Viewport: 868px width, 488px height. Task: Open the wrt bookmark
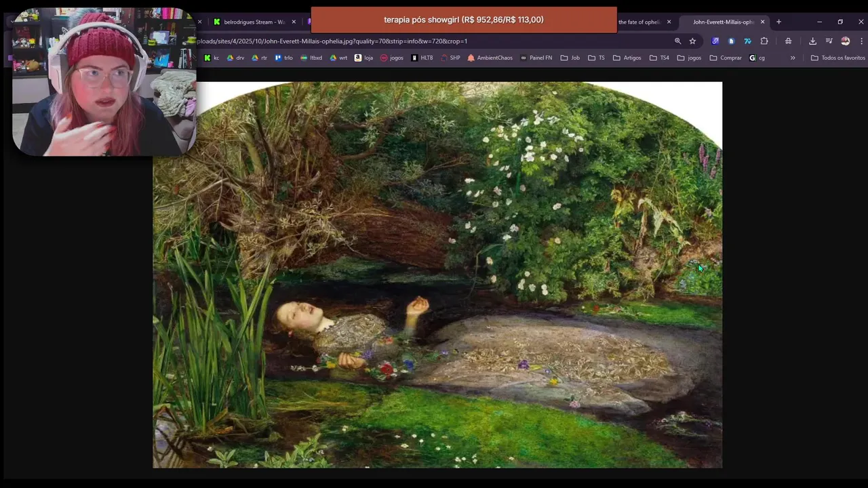(x=338, y=58)
